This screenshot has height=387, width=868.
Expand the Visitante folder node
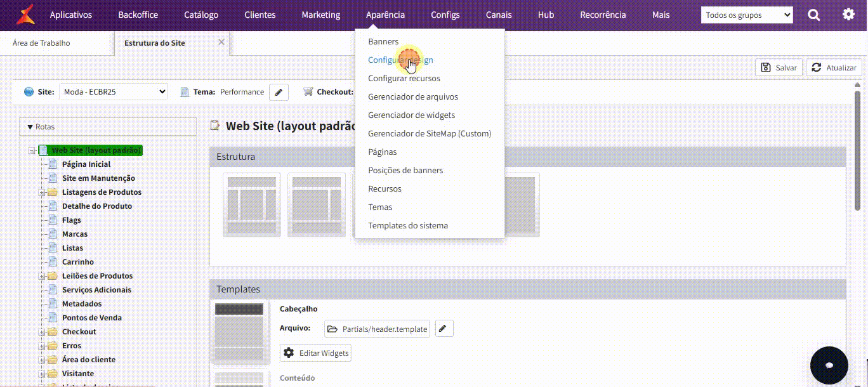42,374
